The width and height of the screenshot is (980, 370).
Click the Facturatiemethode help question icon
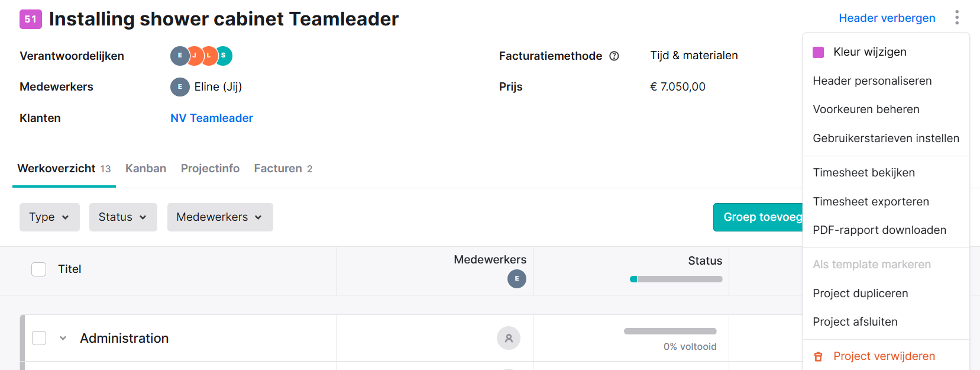[614, 56]
